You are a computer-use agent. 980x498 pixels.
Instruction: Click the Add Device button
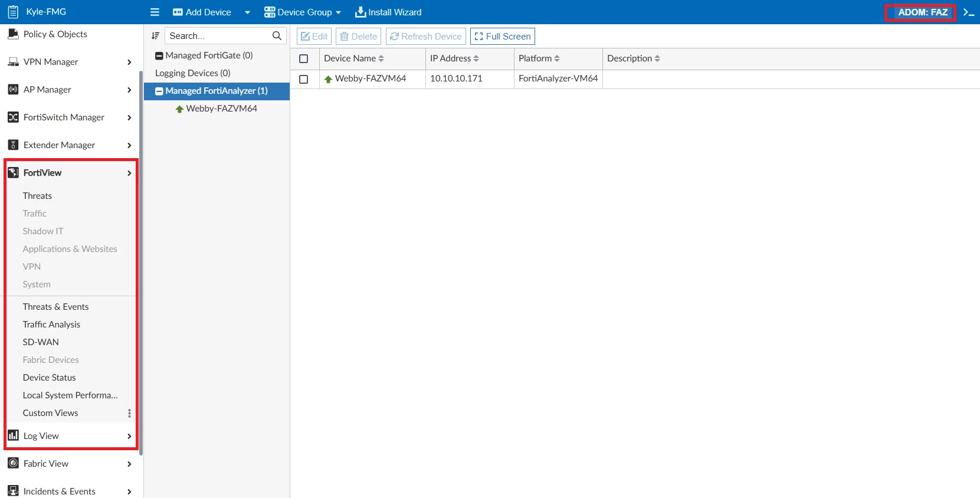click(x=202, y=12)
